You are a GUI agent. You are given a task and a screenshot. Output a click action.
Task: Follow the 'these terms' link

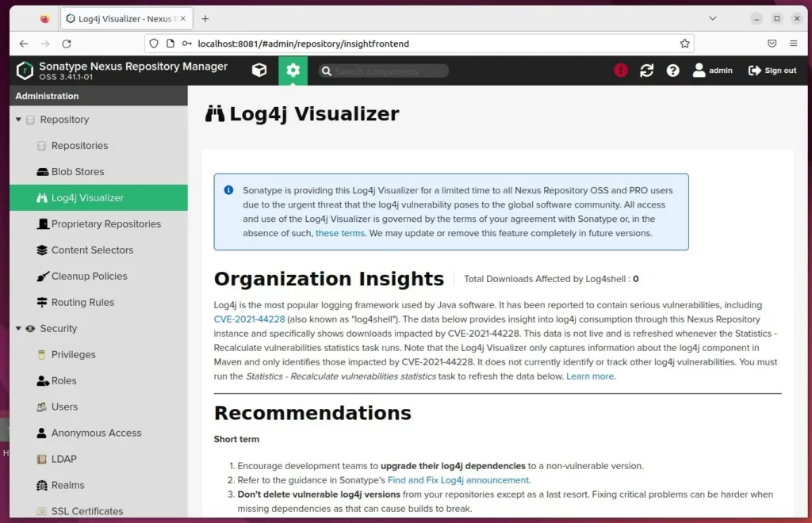(339, 233)
